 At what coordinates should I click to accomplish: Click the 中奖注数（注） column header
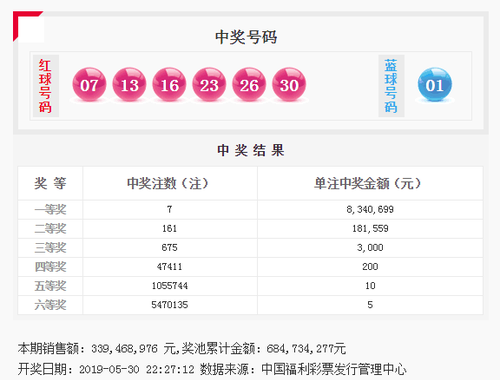point(168,184)
